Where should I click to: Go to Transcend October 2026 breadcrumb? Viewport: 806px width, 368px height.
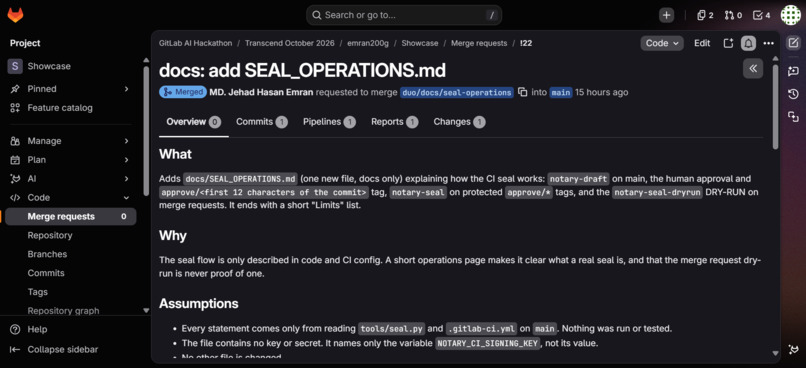point(289,43)
